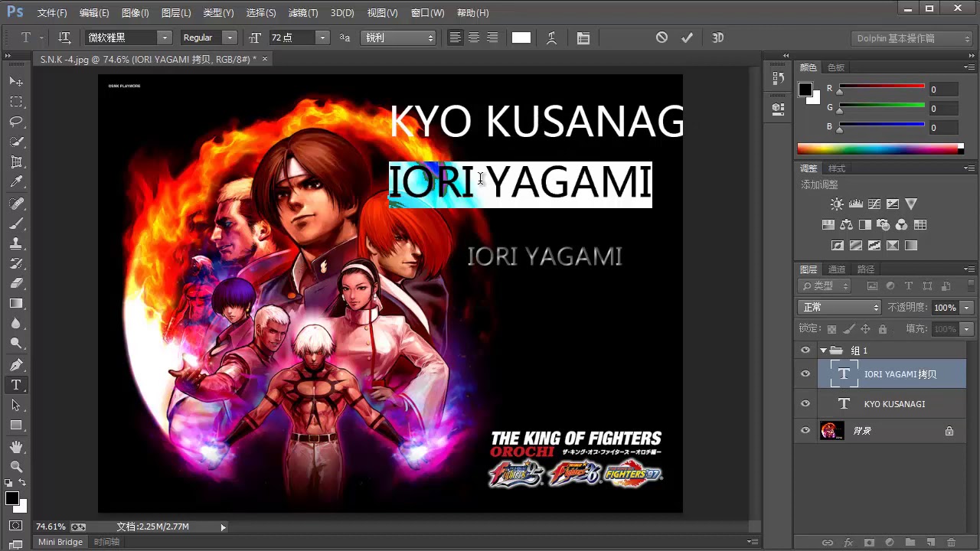
Task: Hide the KYO KUSANAGI layer
Action: pos(805,403)
